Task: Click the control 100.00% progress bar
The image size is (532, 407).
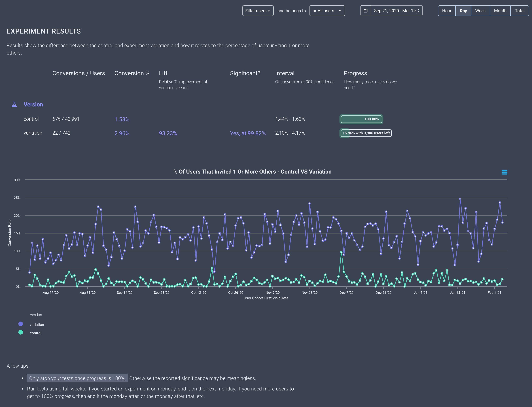Action: pyautogui.click(x=361, y=119)
